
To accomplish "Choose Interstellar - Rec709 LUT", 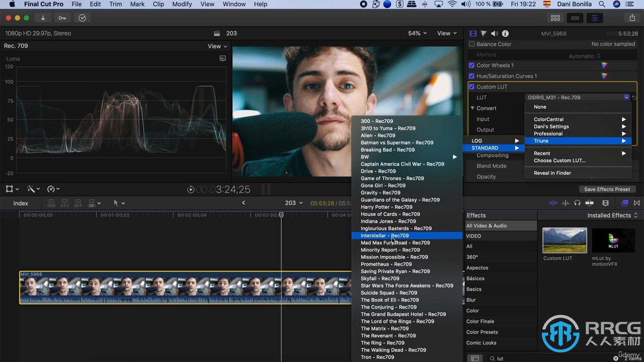I will click(x=407, y=235).
